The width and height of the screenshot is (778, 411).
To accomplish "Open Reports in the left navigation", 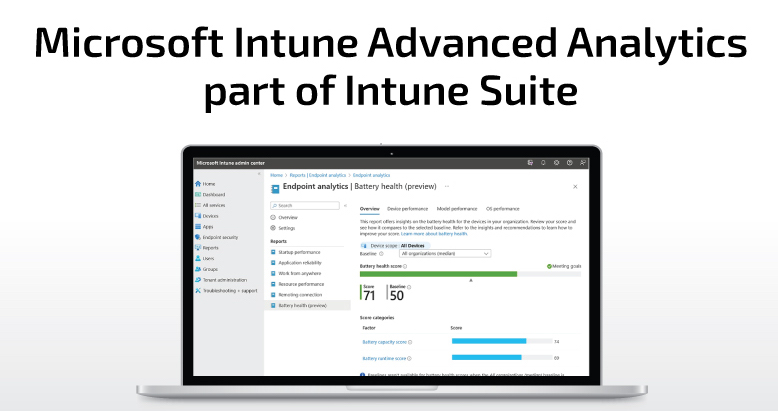I will click(x=207, y=248).
